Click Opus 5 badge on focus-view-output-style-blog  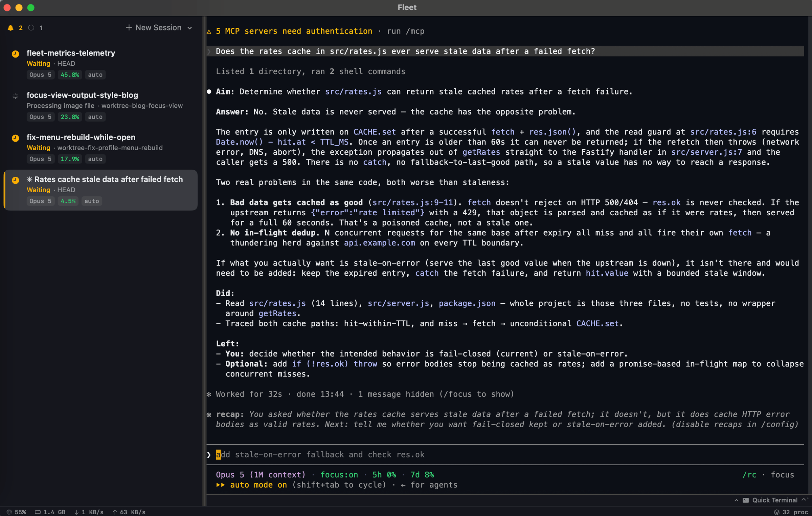click(40, 117)
